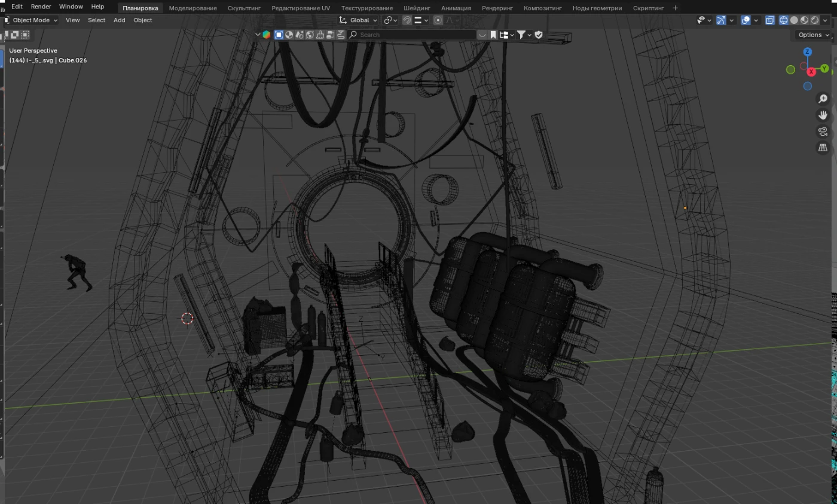
Task: Select the blue square object asset filter
Action: pyautogui.click(x=279, y=35)
